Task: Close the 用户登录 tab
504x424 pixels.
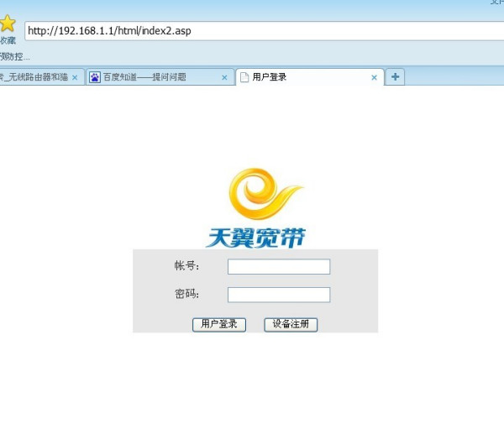Action: tap(374, 77)
